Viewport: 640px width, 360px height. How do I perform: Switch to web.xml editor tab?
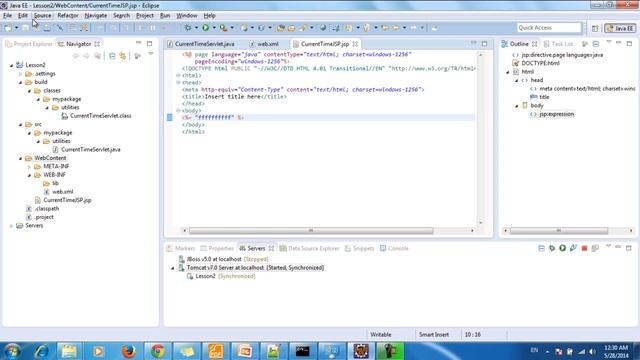pyautogui.click(x=264, y=44)
